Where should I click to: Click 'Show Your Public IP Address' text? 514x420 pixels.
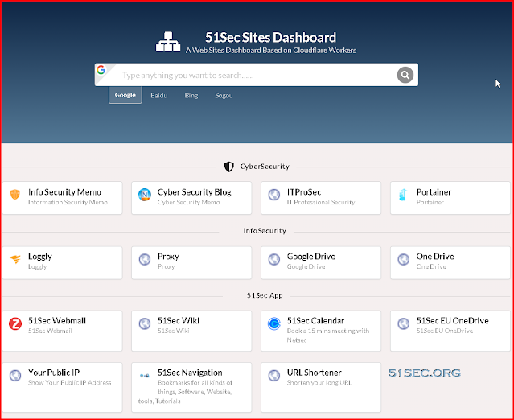coord(70,383)
